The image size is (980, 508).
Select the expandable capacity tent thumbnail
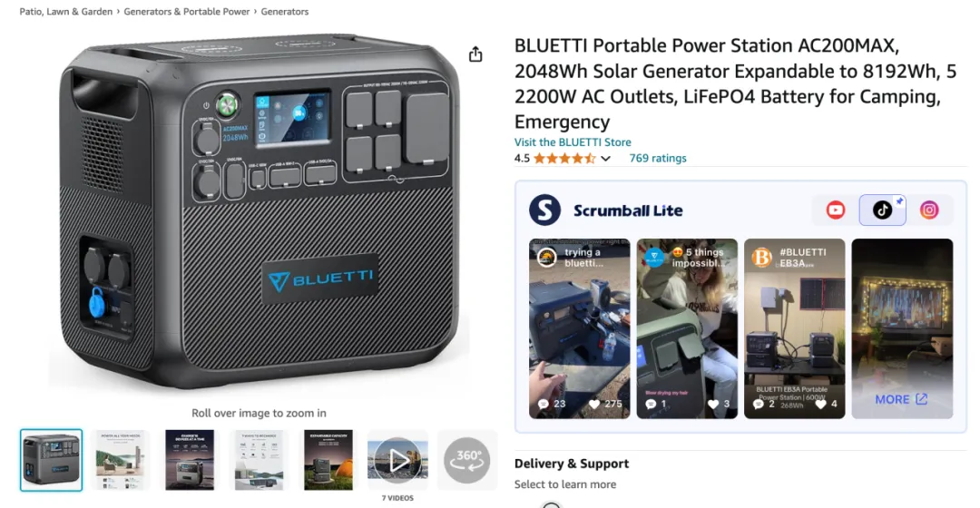tap(328, 461)
